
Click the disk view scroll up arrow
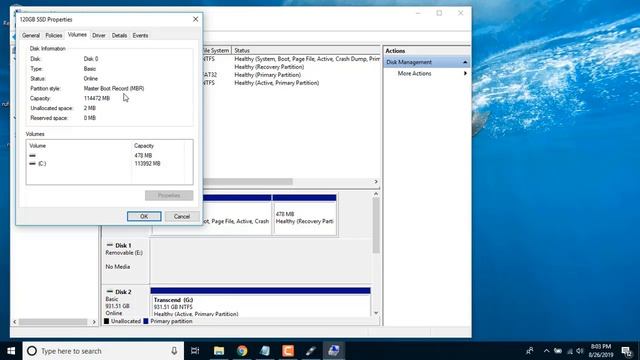pyautogui.click(x=376, y=194)
